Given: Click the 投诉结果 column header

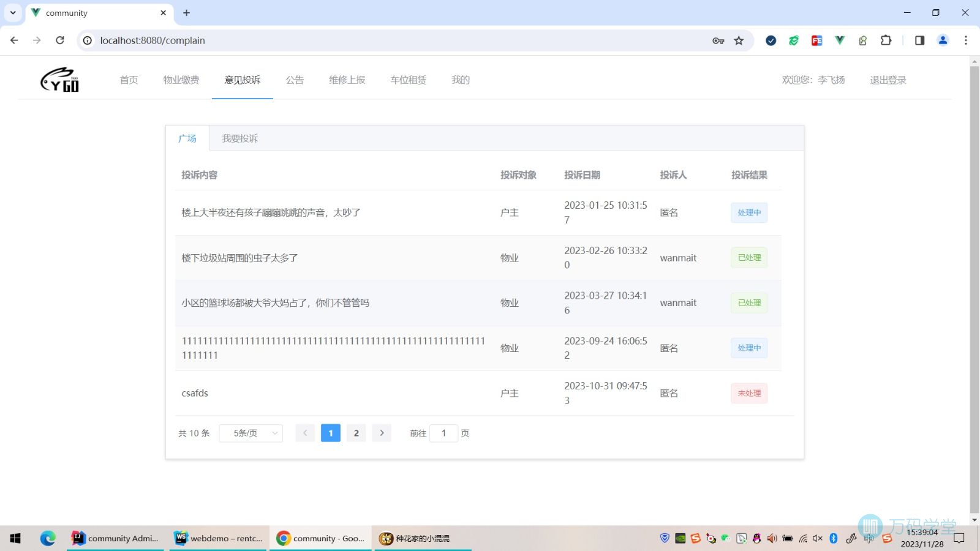Looking at the screenshot, I should (749, 175).
